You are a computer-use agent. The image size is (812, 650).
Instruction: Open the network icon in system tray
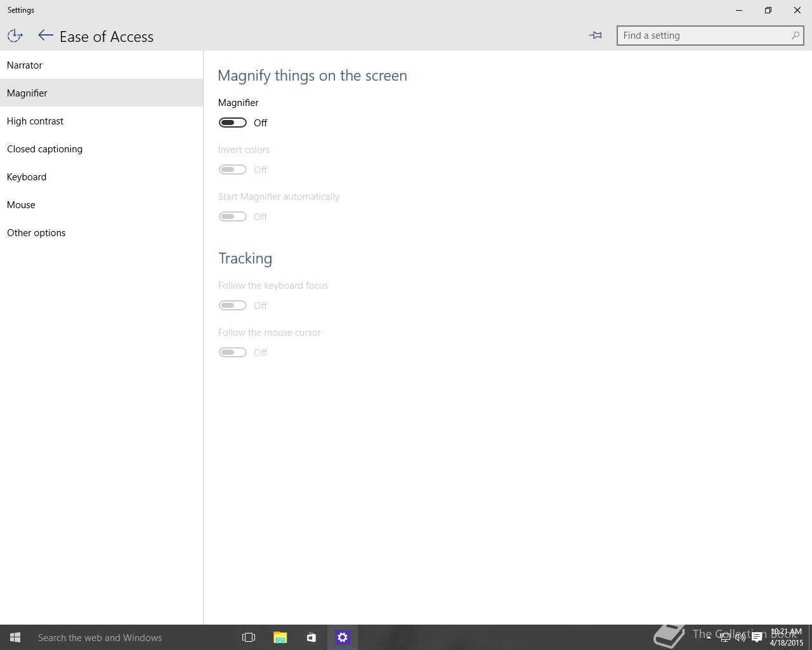(x=724, y=637)
